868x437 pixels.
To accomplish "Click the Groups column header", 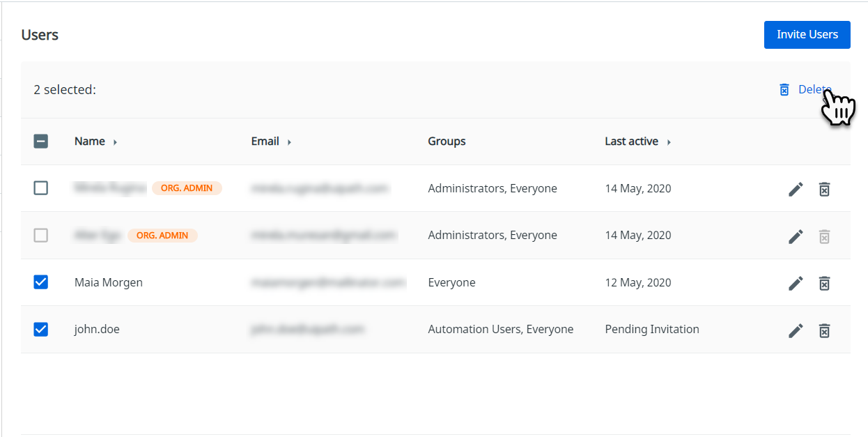I will tap(447, 141).
